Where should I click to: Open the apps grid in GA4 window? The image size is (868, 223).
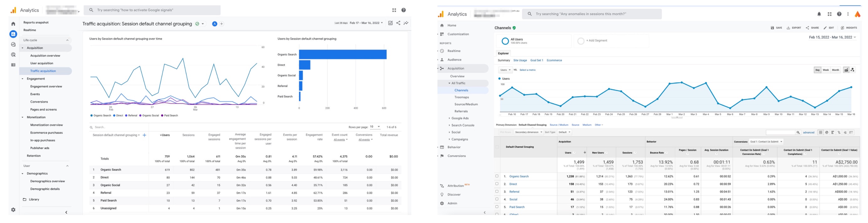(x=394, y=10)
